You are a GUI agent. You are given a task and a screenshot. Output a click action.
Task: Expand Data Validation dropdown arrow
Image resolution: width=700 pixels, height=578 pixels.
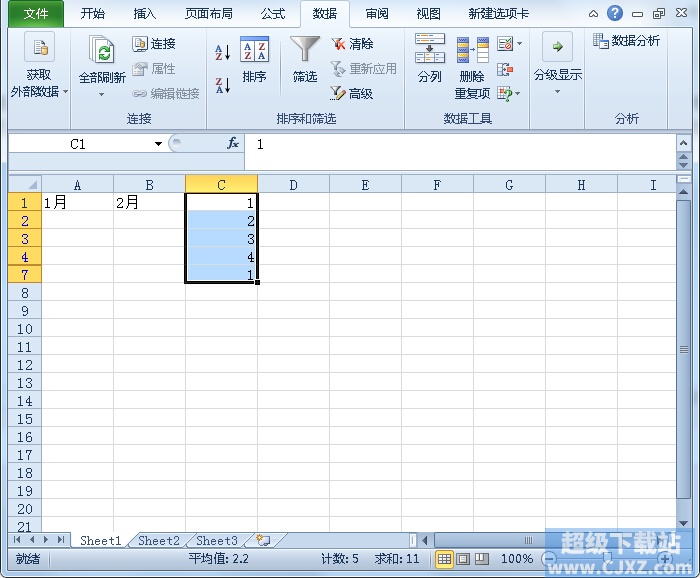coord(519,44)
